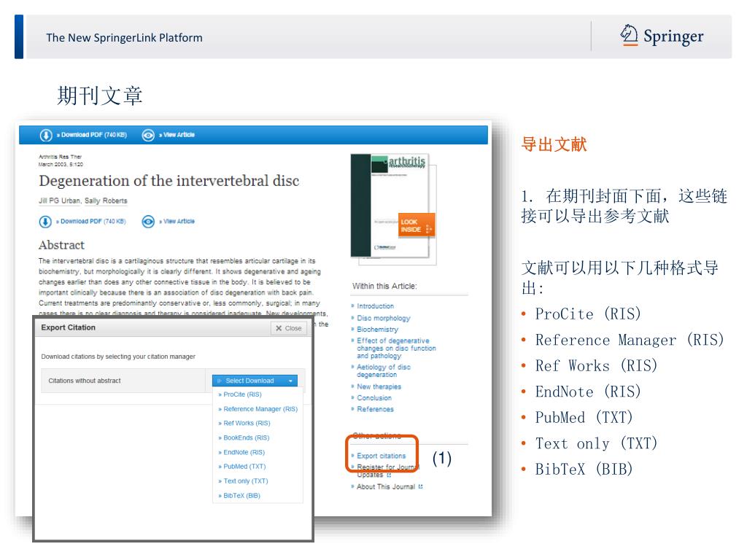Viewport: 747px width, 560px height.
Task: Open the Select Download dropdown
Action: click(255, 381)
